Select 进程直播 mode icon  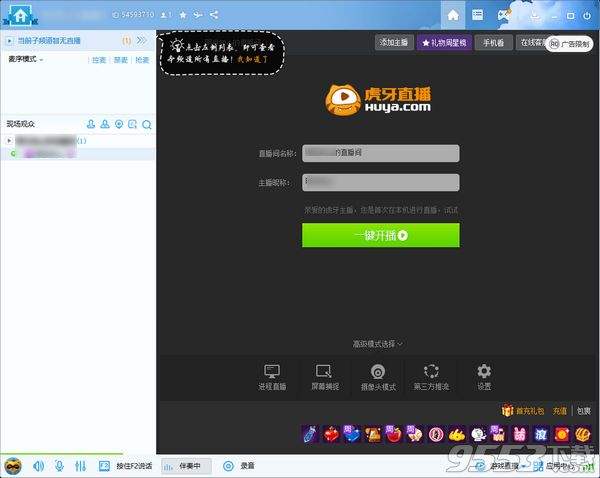tap(272, 377)
